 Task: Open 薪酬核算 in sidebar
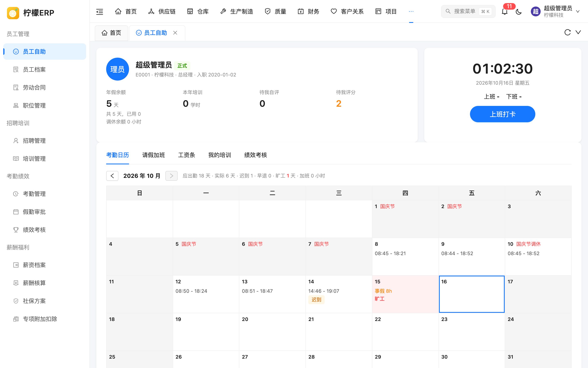(45, 283)
